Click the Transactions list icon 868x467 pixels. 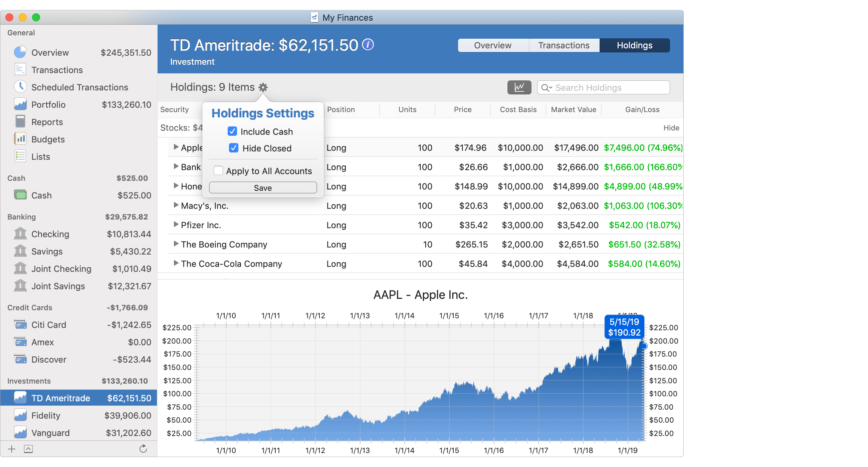pyautogui.click(x=20, y=70)
